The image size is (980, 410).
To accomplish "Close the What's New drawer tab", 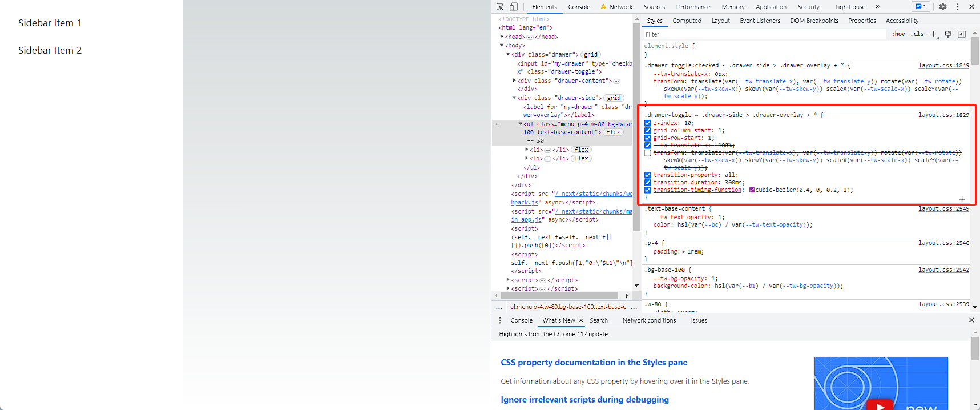I will [581, 320].
